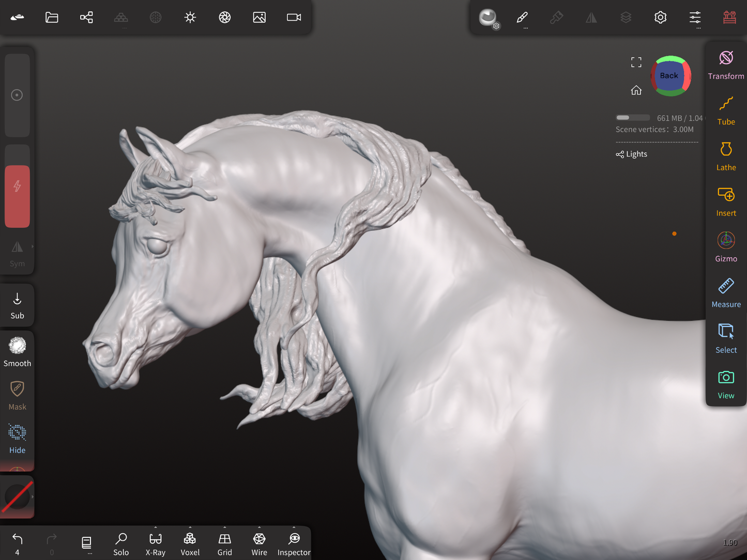This screenshot has height=560, width=747.
Task: Toggle Wire wireframe display
Action: (x=259, y=544)
